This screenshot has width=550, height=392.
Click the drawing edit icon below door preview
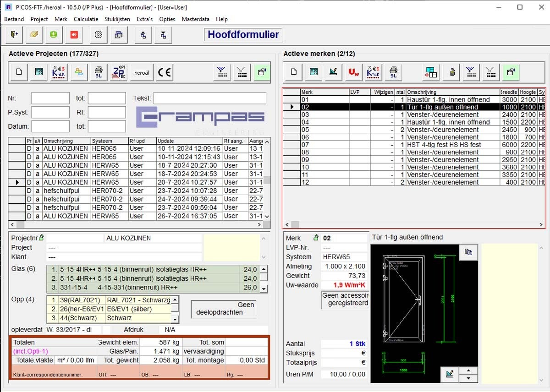tap(450, 374)
